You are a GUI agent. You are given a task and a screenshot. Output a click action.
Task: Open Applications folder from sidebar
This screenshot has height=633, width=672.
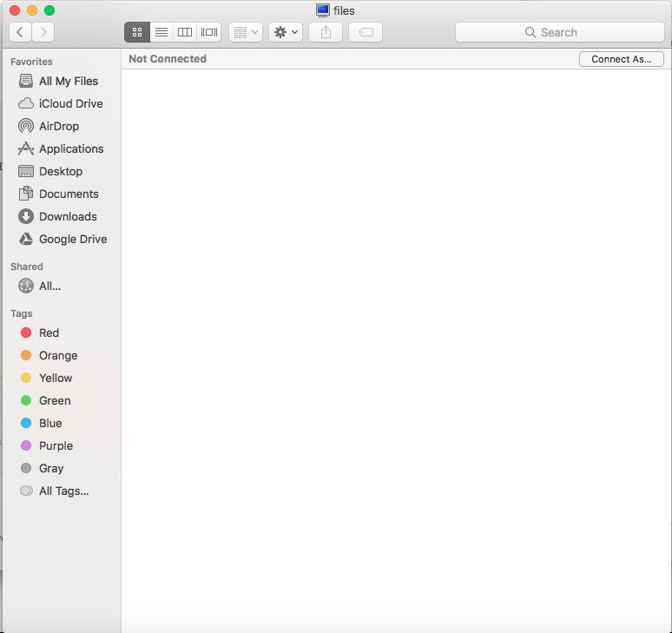61,148
